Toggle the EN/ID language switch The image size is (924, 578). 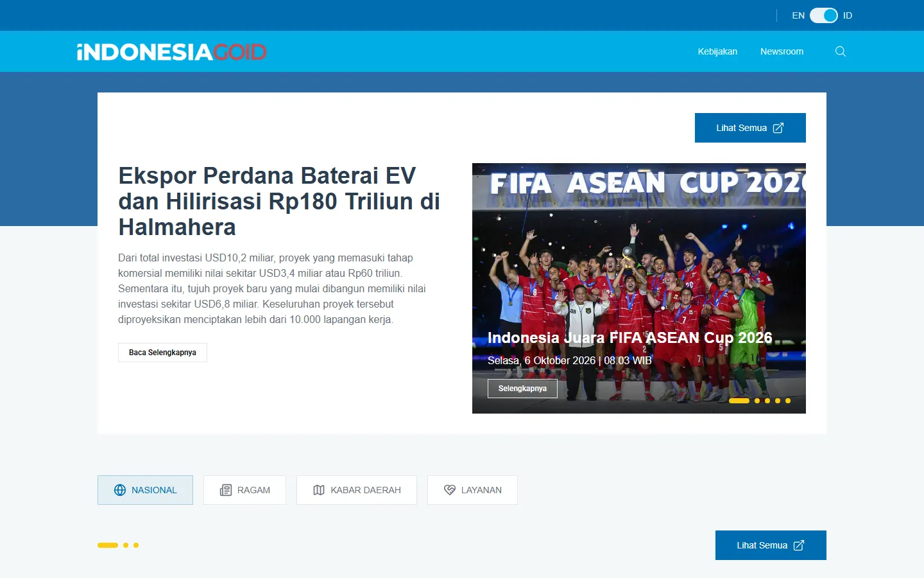[824, 15]
